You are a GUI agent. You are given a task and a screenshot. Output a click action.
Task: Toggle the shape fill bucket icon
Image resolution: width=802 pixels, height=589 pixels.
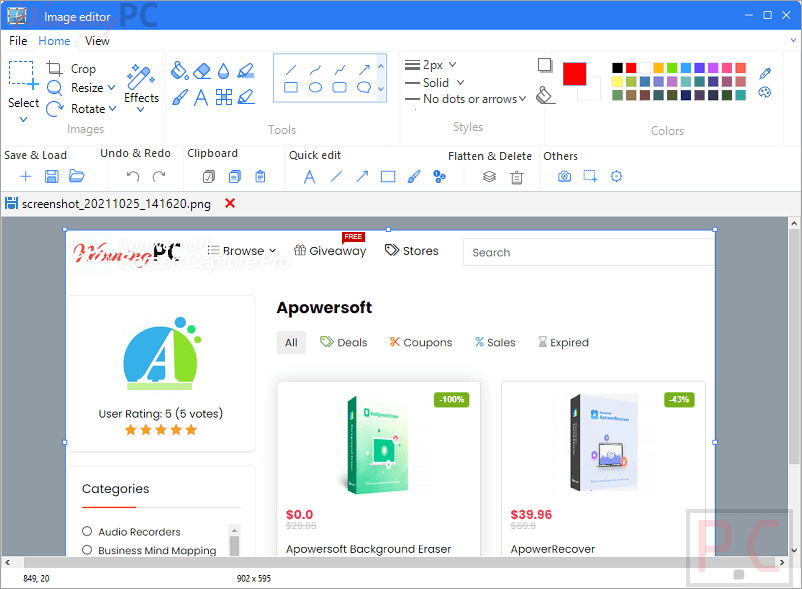(545, 95)
